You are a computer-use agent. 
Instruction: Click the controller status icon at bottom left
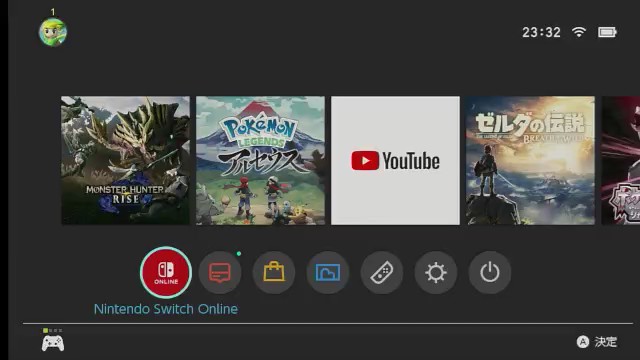[x=53, y=343]
